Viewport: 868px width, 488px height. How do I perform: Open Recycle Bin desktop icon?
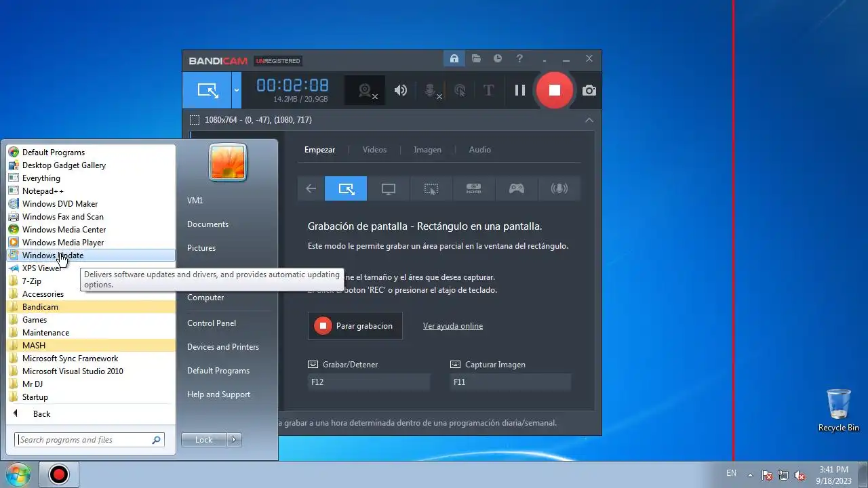click(839, 410)
